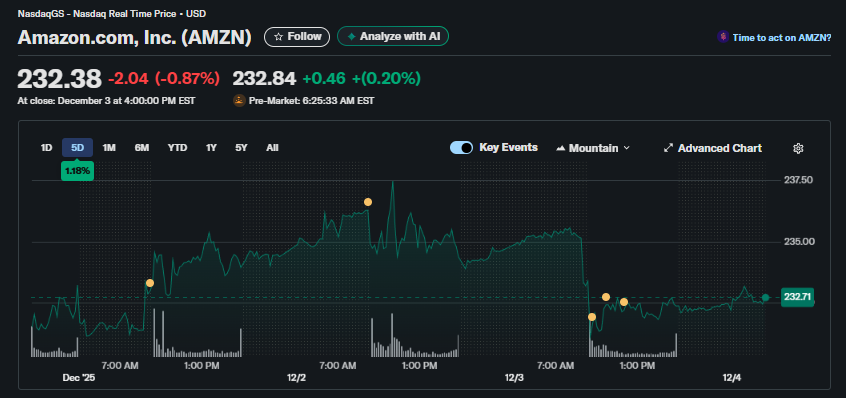Click the 1.18% change badge
The height and width of the screenshot is (398, 846).
(78, 171)
